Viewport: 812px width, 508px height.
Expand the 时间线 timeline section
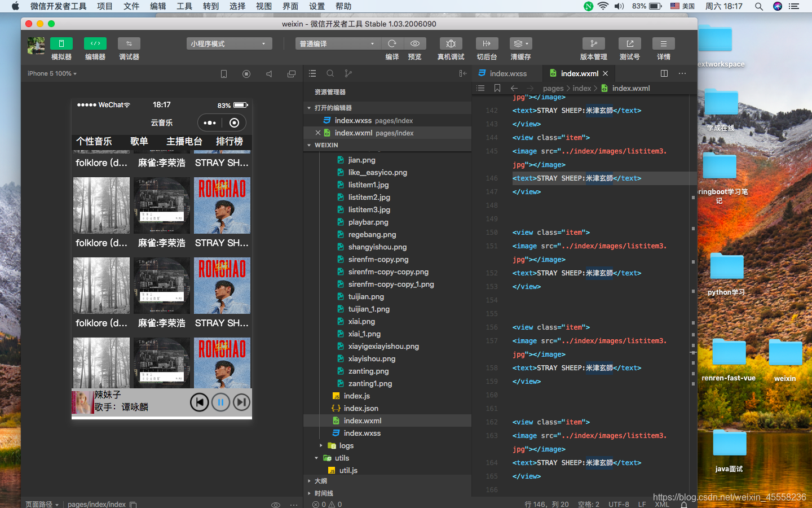(387, 493)
